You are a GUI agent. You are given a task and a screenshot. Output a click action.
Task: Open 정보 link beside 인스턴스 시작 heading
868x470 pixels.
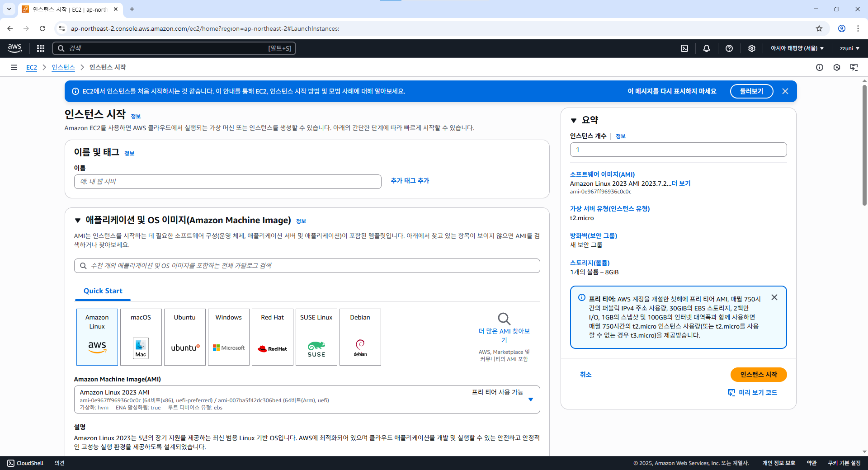tap(136, 117)
